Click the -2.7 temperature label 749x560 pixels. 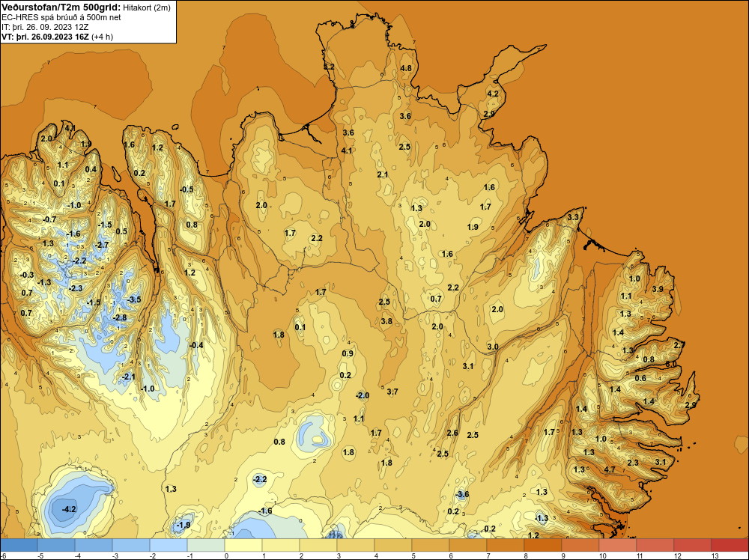pyautogui.click(x=102, y=245)
